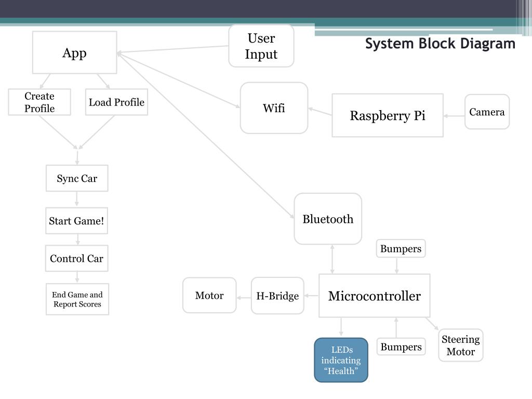
Task: Click the H-Bridge box
Action: pos(277,296)
